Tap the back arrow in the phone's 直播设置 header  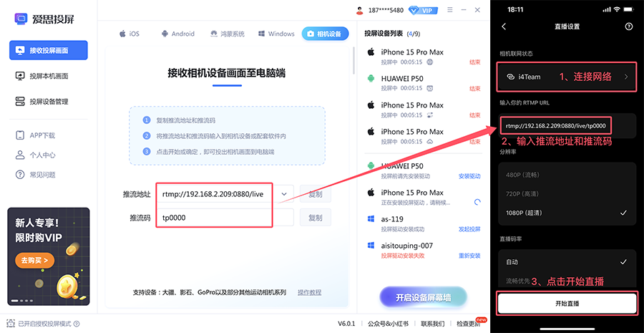pyautogui.click(x=504, y=26)
